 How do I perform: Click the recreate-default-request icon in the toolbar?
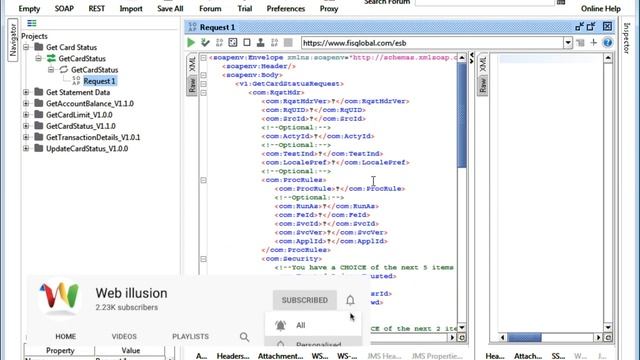(233, 42)
